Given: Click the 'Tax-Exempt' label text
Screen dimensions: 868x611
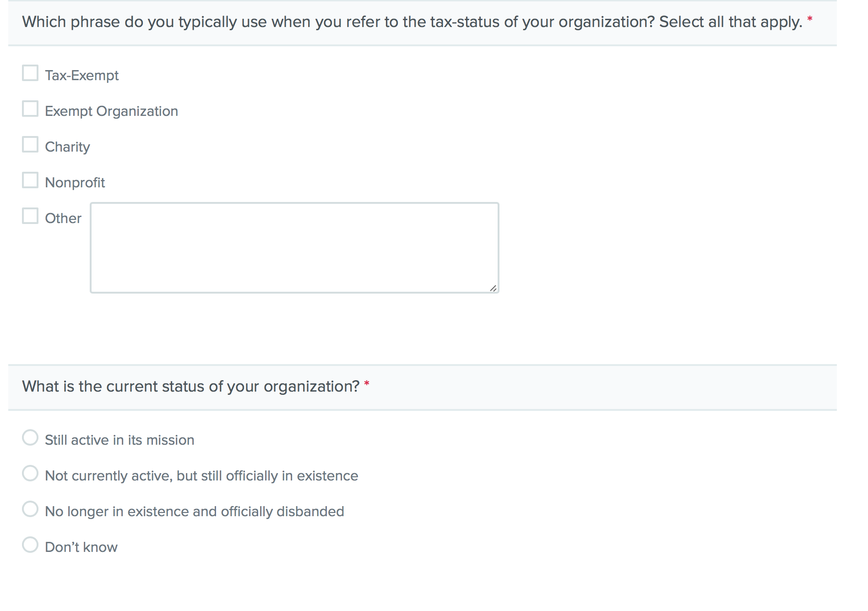Looking at the screenshot, I should point(81,76).
